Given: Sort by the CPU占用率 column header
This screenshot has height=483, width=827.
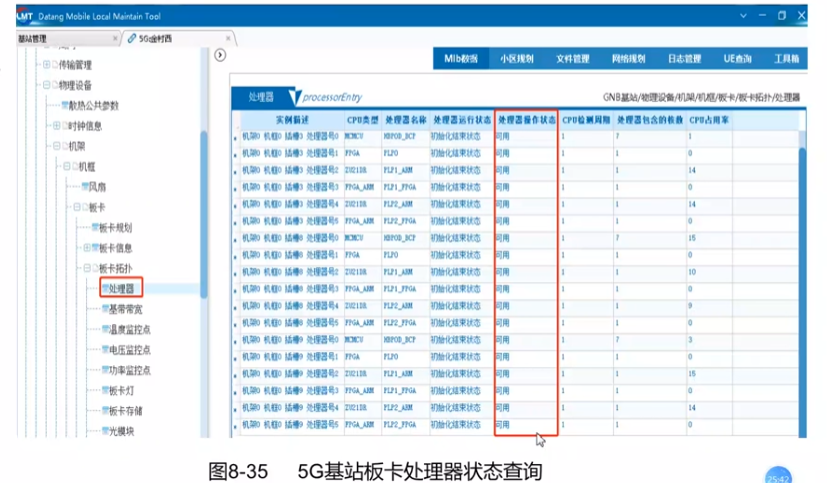Looking at the screenshot, I should click(709, 120).
